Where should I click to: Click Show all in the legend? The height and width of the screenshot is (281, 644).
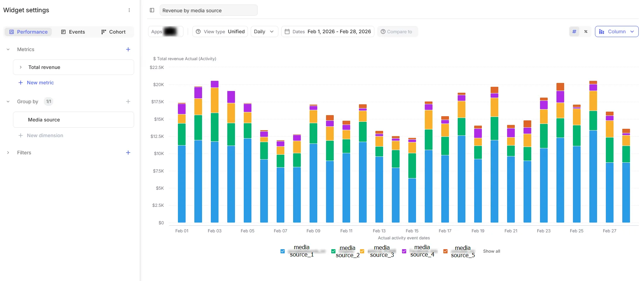pyautogui.click(x=492, y=251)
